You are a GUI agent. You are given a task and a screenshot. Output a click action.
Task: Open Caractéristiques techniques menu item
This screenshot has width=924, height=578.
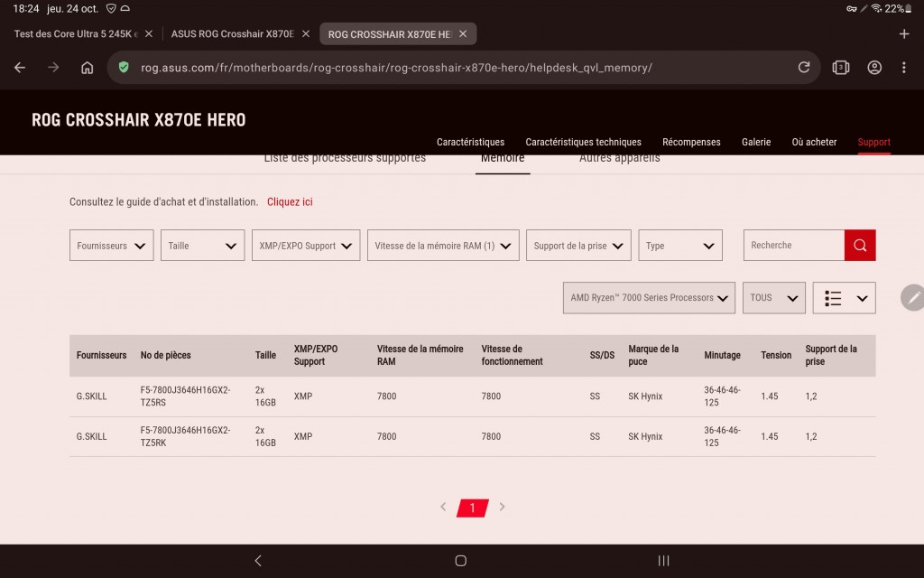tap(584, 142)
